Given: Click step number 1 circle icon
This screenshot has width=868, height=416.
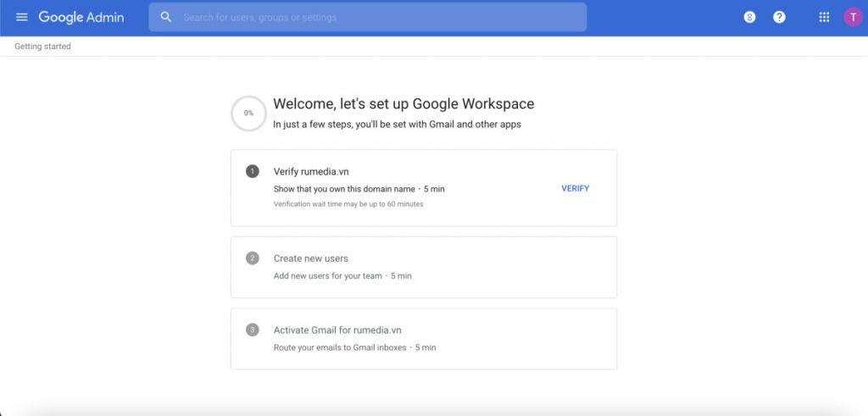Looking at the screenshot, I should click(x=253, y=171).
